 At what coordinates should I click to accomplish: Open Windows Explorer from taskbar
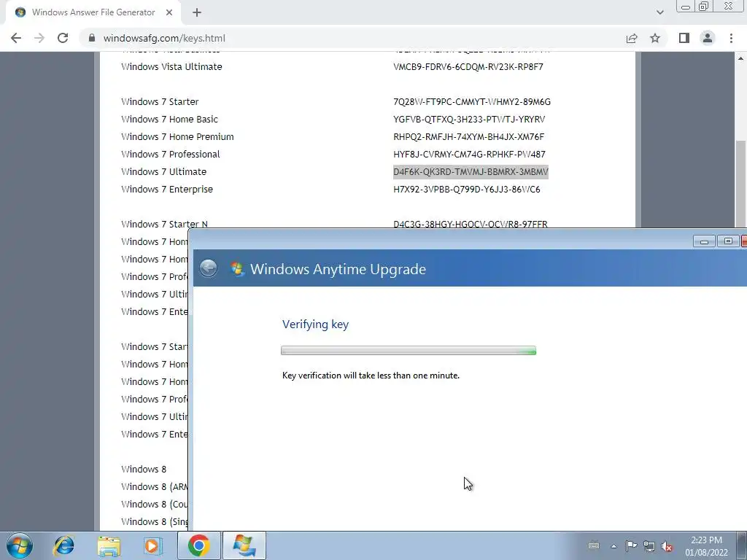point(109,545)
